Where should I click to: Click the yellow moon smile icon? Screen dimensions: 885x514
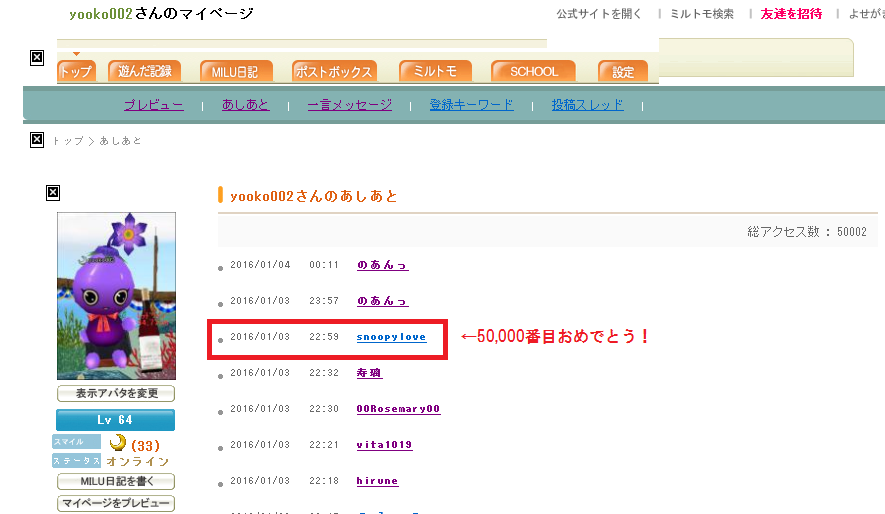(x=118, y=443)
